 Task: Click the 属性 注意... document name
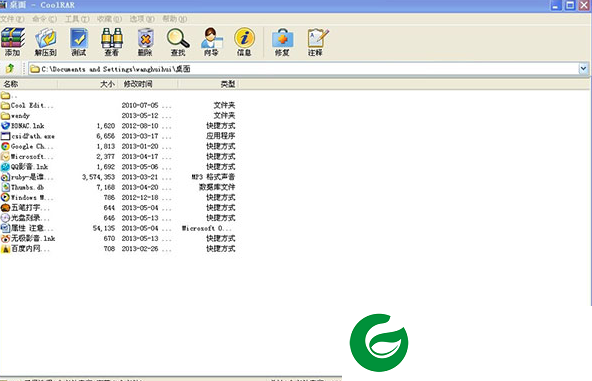pyautogui.click(x=32, y=228)
